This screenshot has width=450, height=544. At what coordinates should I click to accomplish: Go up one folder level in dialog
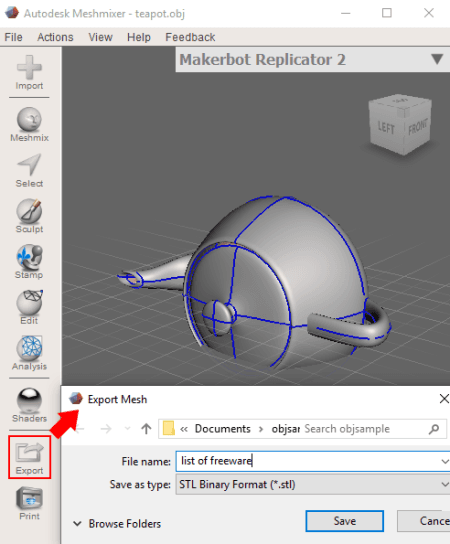coord(146,429)
